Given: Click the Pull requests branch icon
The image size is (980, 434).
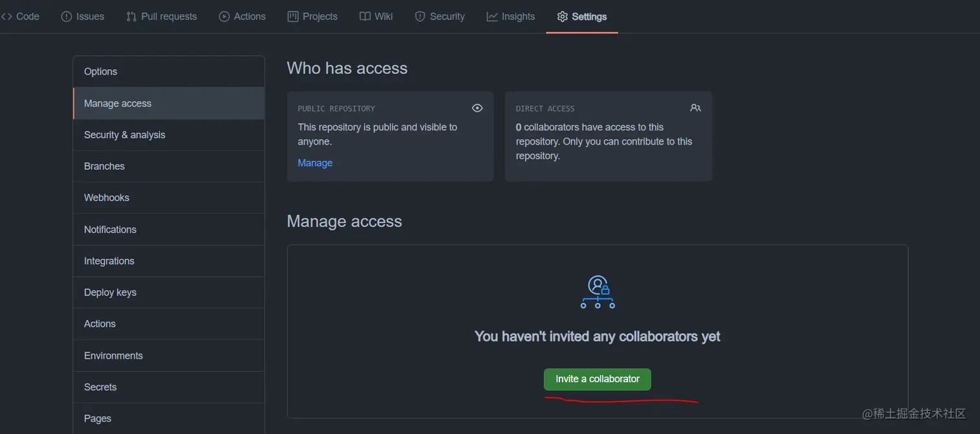Looking at the screenshot, I should tap(132, 17).
